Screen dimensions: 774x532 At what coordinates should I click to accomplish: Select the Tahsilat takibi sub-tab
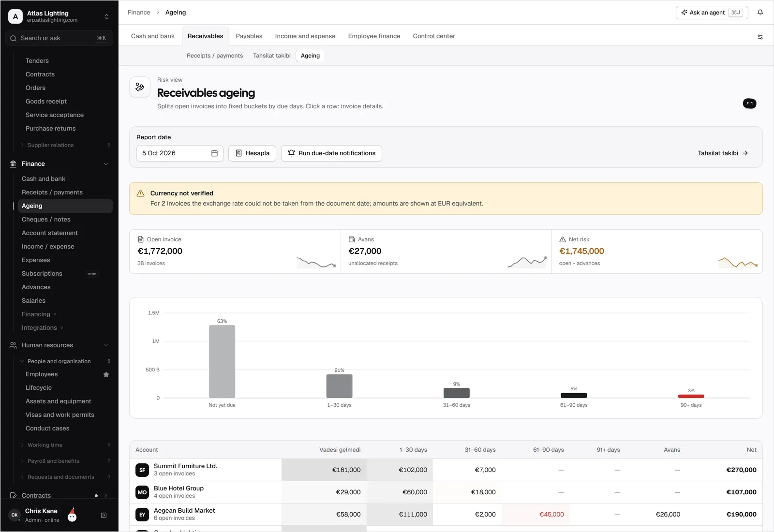272,56
